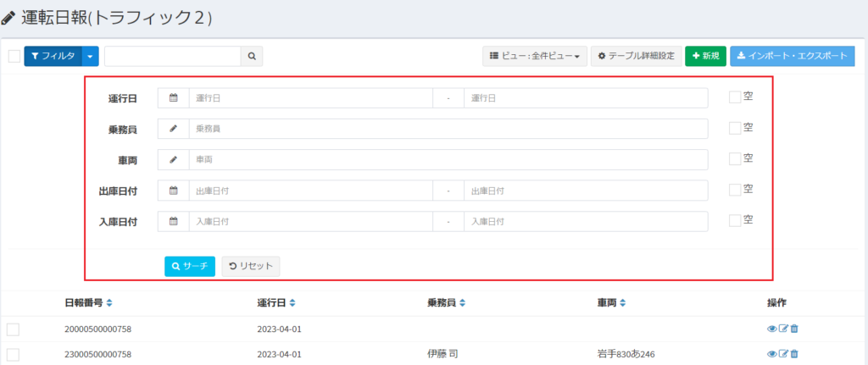The width and height of the screenshot is (868, 365).
Task: Open インポート・エクスポート button
Action: pyautogui.click(x=793, y=57)
